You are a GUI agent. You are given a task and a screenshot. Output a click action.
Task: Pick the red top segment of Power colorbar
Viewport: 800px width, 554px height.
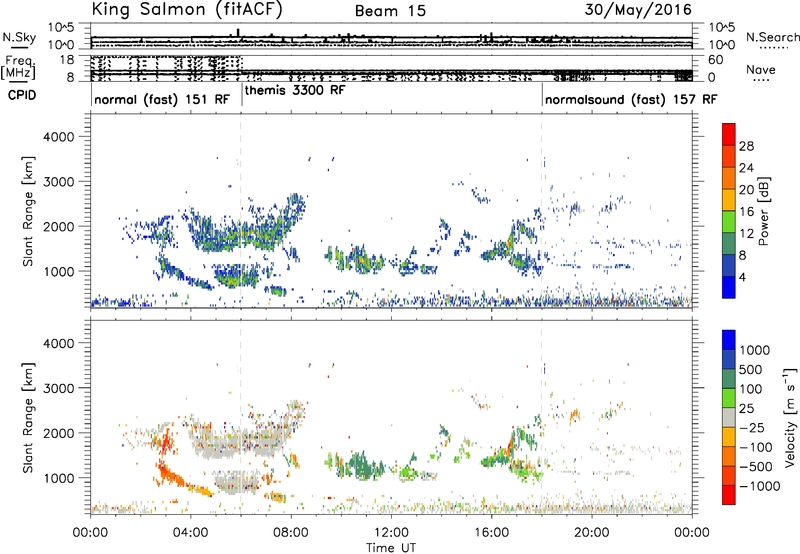coord(729,134)
